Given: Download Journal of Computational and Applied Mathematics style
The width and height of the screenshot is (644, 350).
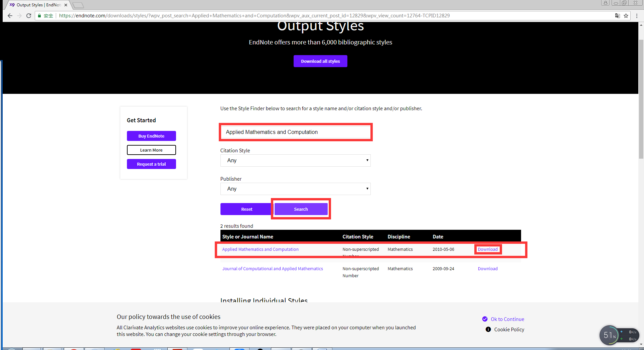Looking at the screenshot, I should pos(488,269).
